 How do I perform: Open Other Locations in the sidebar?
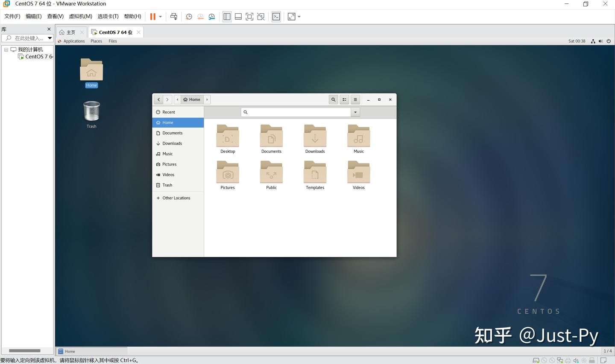pos(178,198)
